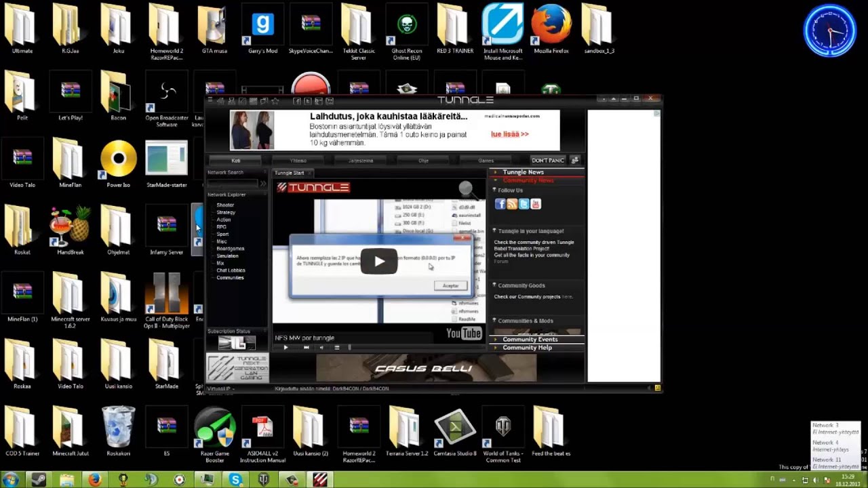Viewport: 868px width, 488px height.
Task: Adjust the video seek bar handle
Action: (x=349, y=348)
